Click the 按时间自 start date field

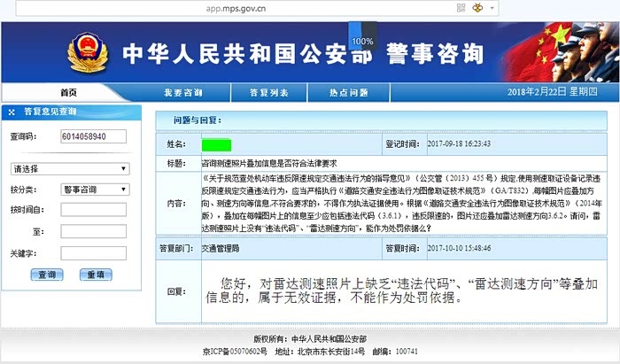tap(94, 210)
